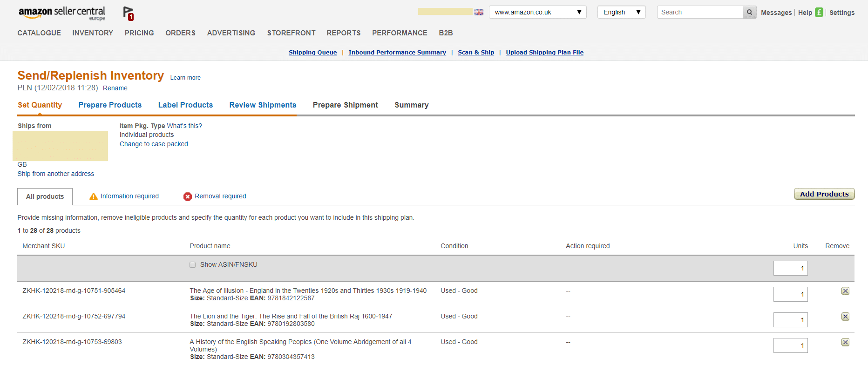Click the Learn more link

(x=185, y=78)
